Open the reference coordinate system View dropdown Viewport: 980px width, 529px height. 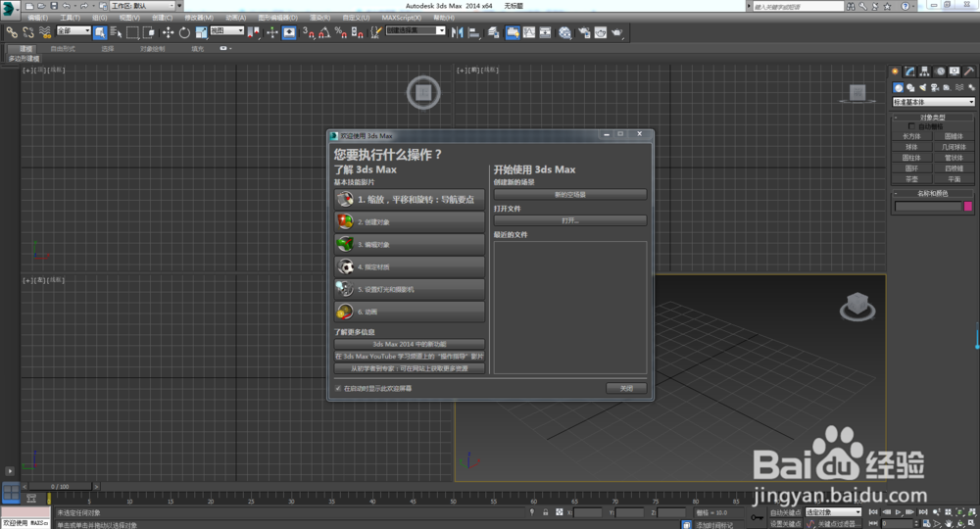coord(226,30)
